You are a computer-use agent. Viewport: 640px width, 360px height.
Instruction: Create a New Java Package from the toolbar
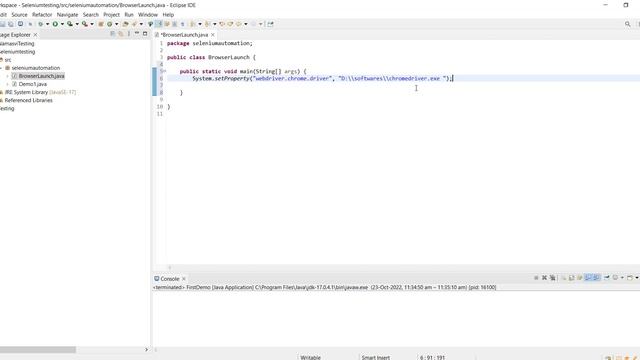tap(101, 24)
